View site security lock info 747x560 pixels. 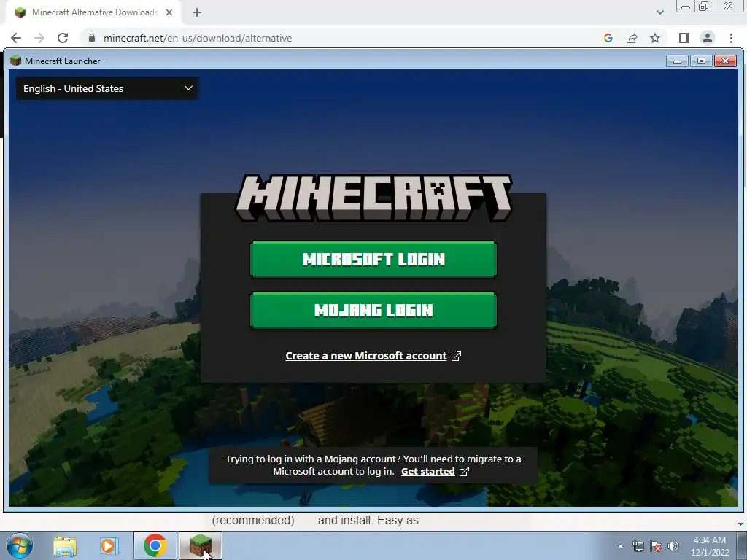pyautogui.click(x=92, y=38)
